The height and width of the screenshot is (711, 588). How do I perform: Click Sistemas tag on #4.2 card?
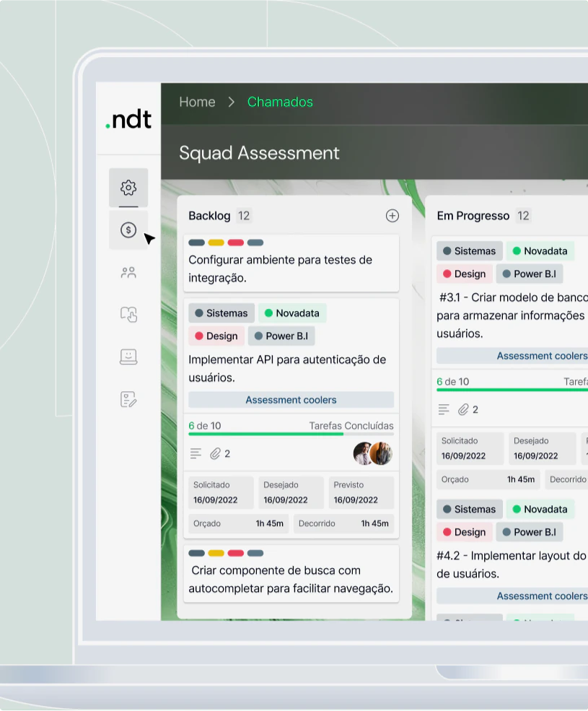470,509
